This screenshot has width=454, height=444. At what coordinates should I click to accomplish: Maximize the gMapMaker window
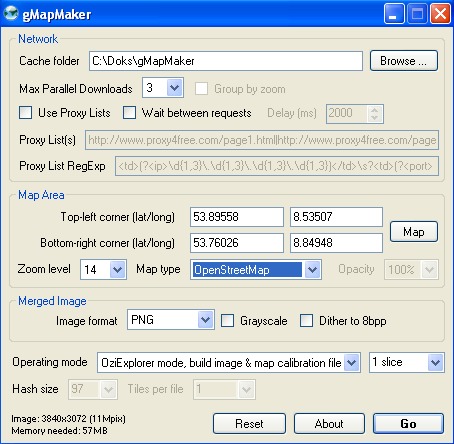pyautogui.click(x=417, y=14)
